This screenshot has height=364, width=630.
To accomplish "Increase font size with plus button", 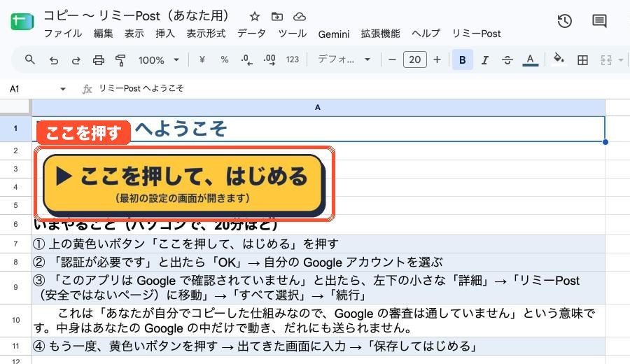I will pos(437,60).
